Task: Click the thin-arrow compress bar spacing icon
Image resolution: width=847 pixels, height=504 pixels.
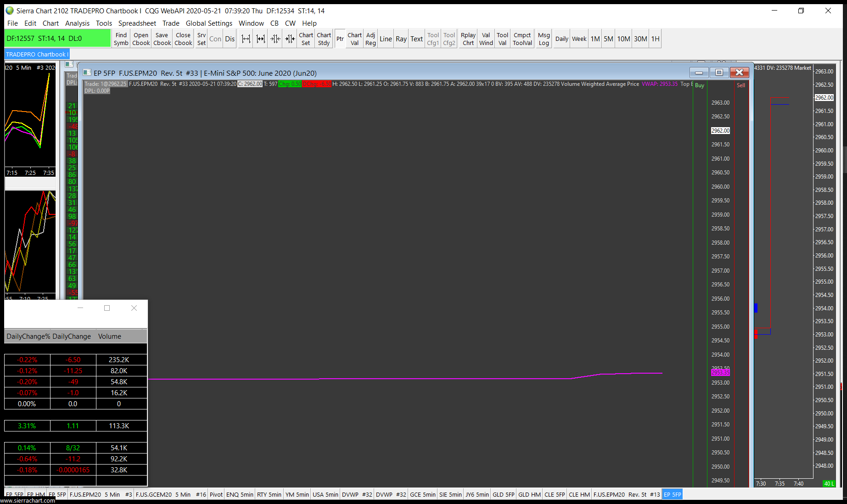Action: click(x=275, y=39)
